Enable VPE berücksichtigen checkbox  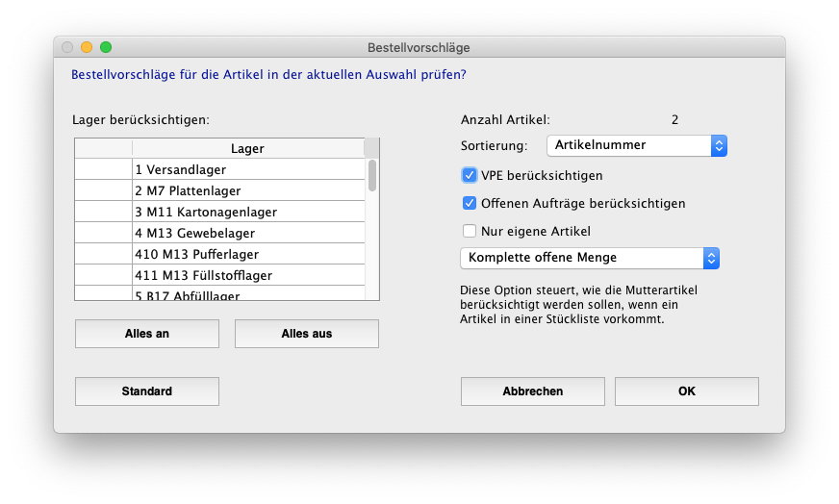(470, 175)
